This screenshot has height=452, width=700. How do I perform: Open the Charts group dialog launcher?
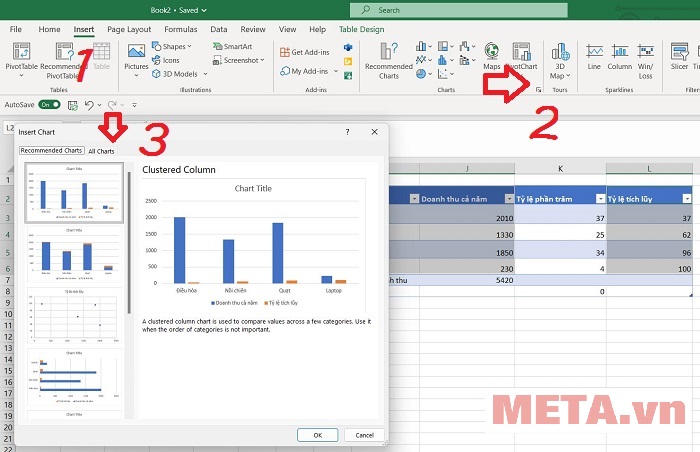[x=538, y=90]
